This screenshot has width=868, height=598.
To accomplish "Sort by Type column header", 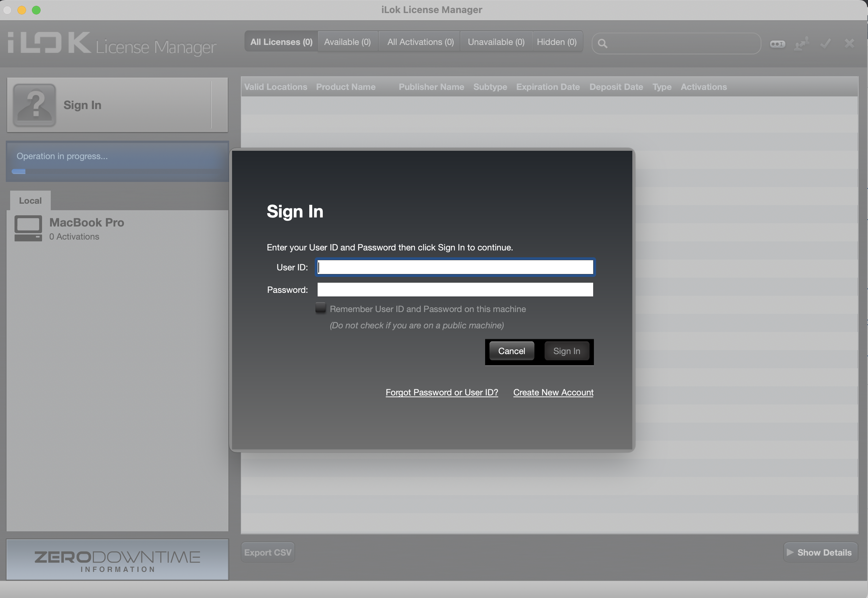I will [662, 87].
